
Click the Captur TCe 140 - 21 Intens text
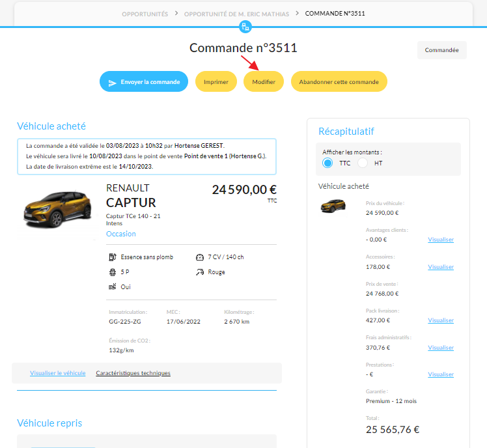133,219
